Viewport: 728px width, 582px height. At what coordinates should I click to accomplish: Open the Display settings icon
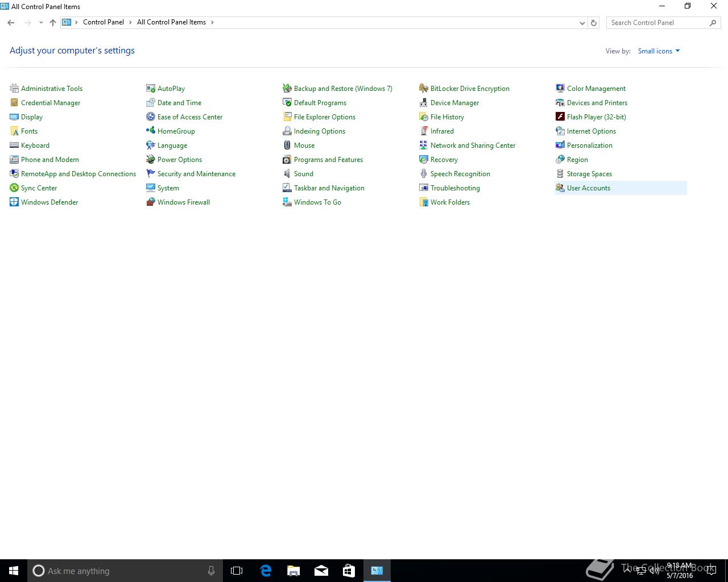[x=14, y=117]
